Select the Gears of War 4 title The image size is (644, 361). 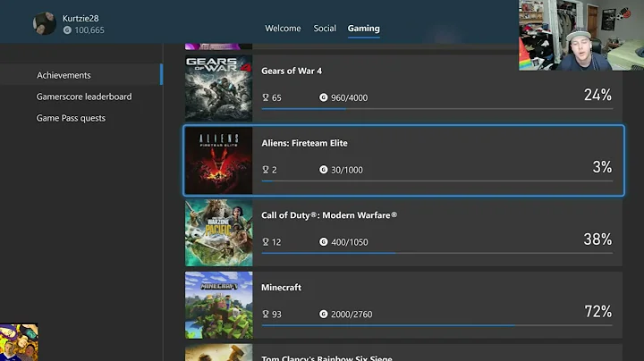click(x=292, y=71)
